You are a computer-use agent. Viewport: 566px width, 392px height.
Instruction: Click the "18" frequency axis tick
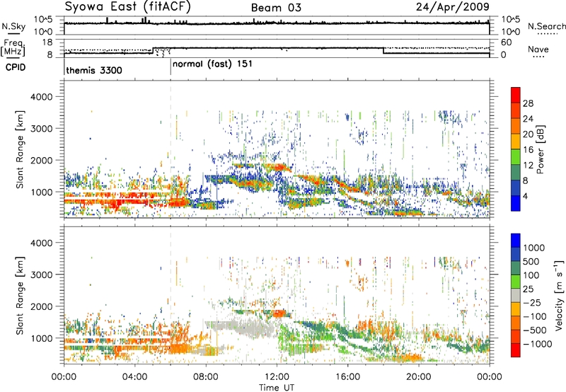point(47,42)
